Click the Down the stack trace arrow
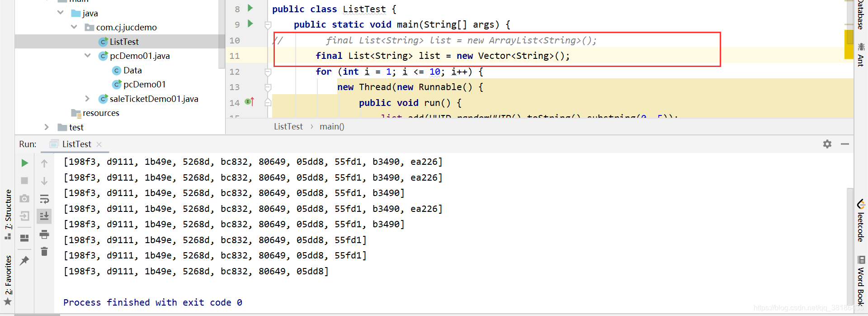Viewport: 868px width, 316px height. click(44, 181)
